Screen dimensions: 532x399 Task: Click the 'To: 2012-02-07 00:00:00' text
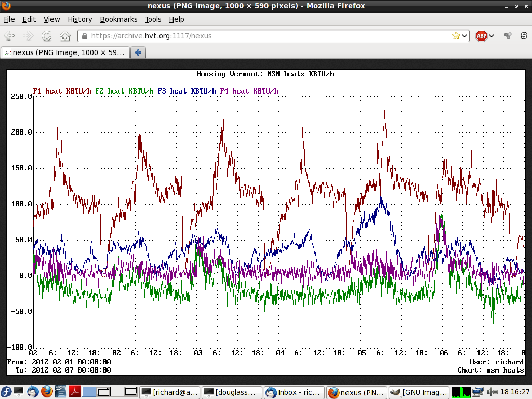click(x=63, y=370)
